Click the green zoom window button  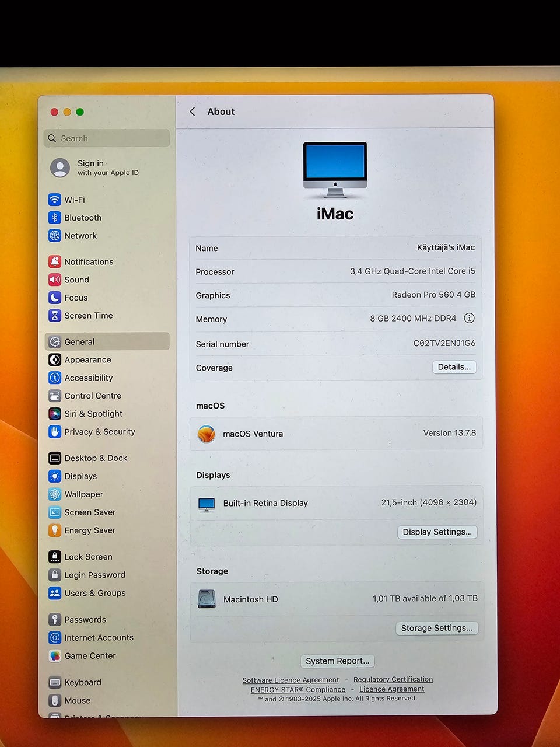pyautogui.click(x=80, y=112)
